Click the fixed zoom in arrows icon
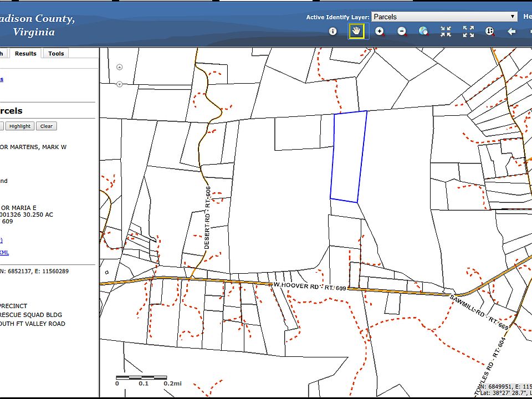 click(446, 31)
